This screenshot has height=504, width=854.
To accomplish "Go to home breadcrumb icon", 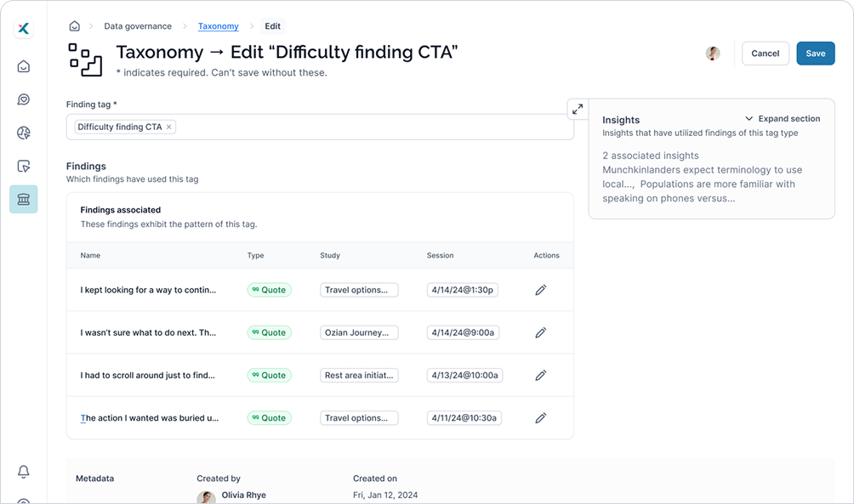I will click(75, 26).
